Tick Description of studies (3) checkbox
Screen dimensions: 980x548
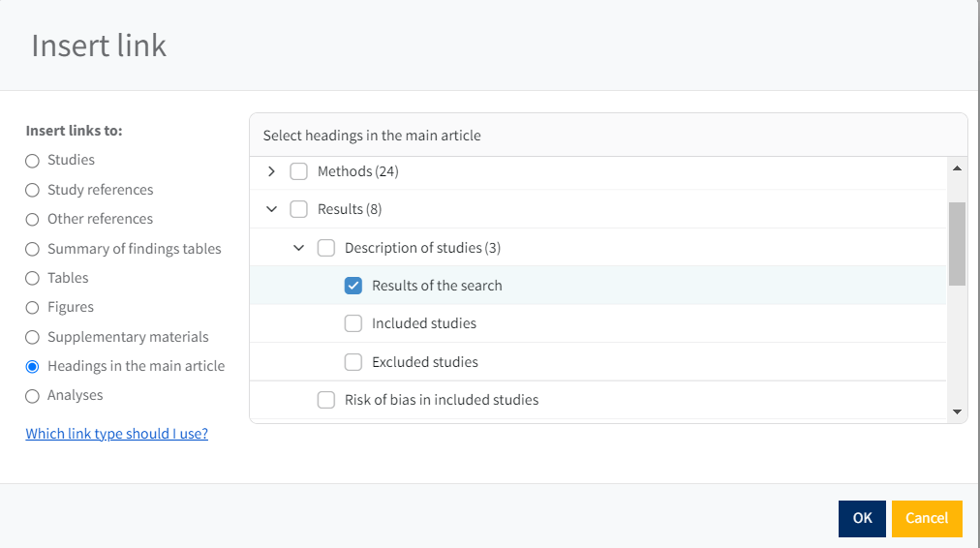(326, 248)
